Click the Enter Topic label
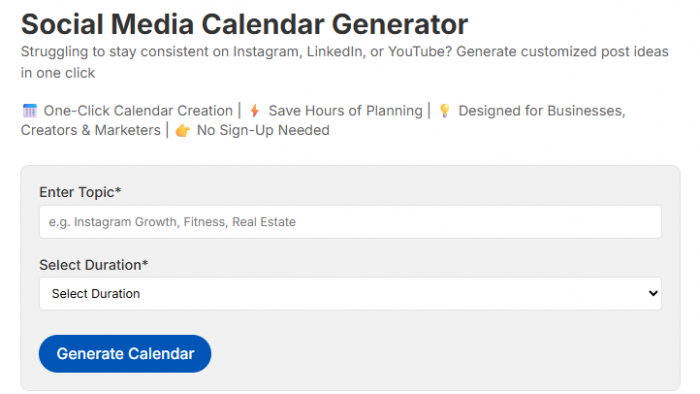 click(x=80, y=192)
